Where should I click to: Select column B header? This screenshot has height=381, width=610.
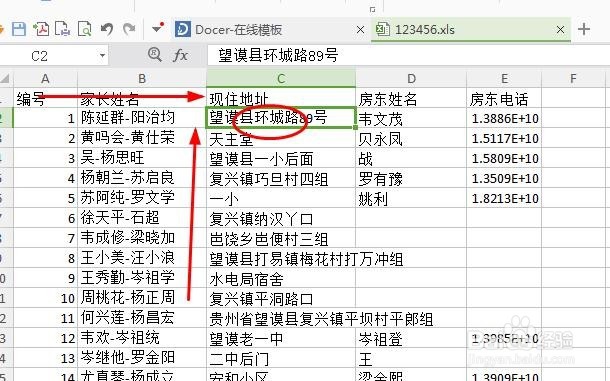(x=142, y=79)
